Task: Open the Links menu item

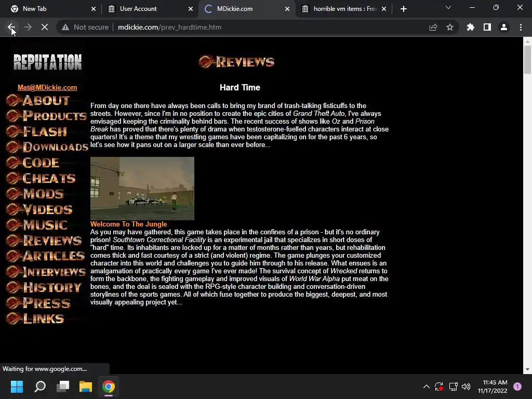Action: tap(35, 318)
